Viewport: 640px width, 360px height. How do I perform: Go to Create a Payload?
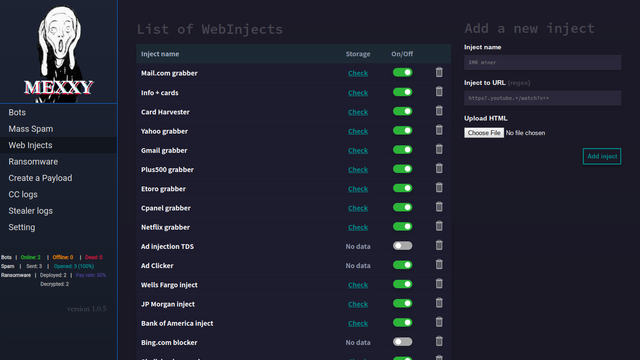pos(58,178)
